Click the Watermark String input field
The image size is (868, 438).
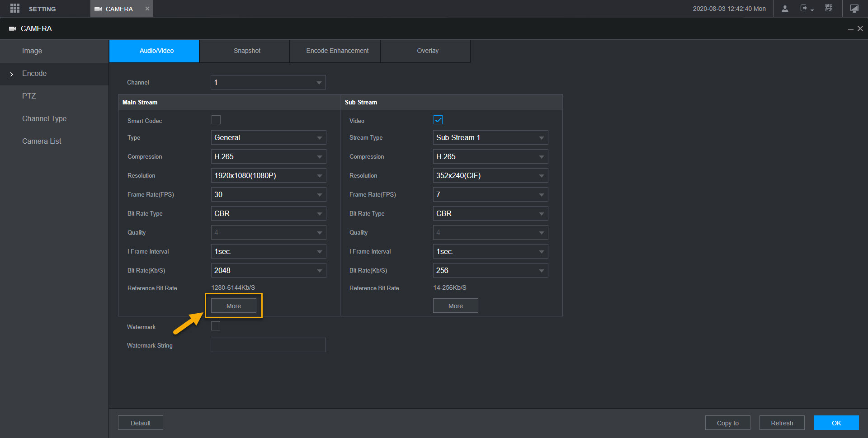click(268, 345)
